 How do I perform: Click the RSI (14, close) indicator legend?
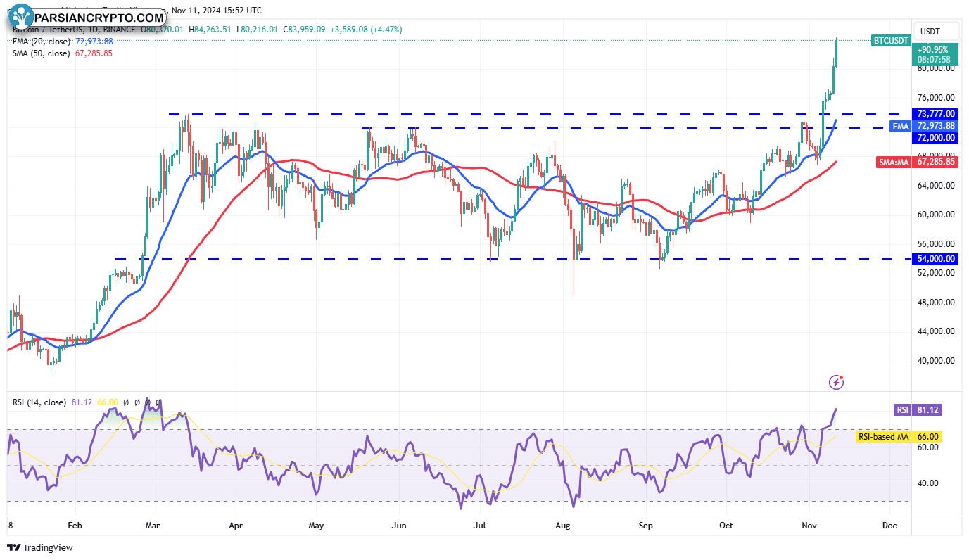pos(39,402)
